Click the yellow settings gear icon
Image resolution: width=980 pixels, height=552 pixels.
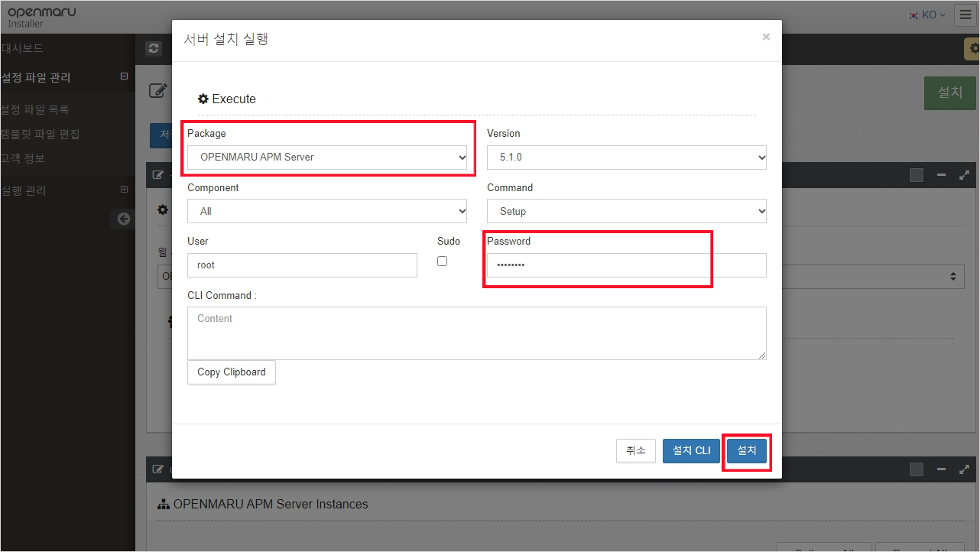click(x=972, y=48)
